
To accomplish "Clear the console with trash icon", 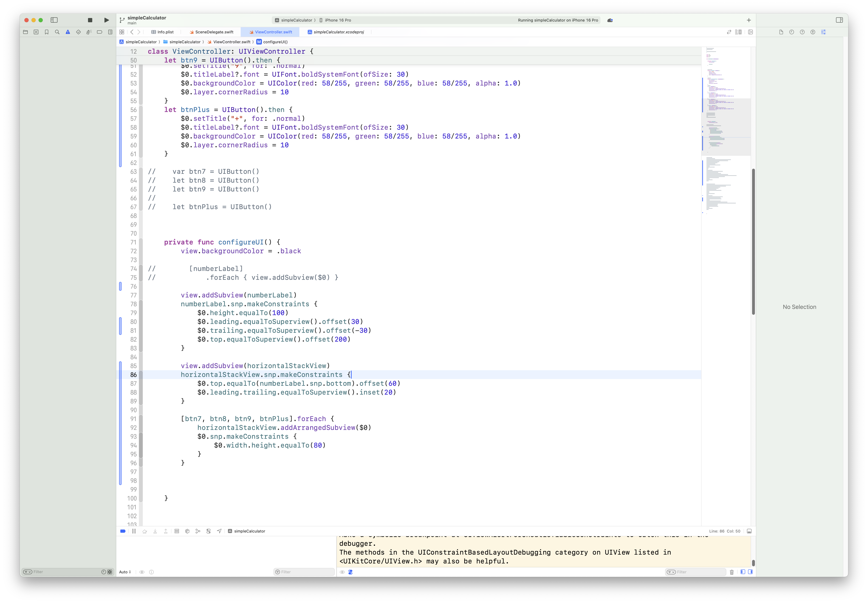I will [x=732, y=572].
